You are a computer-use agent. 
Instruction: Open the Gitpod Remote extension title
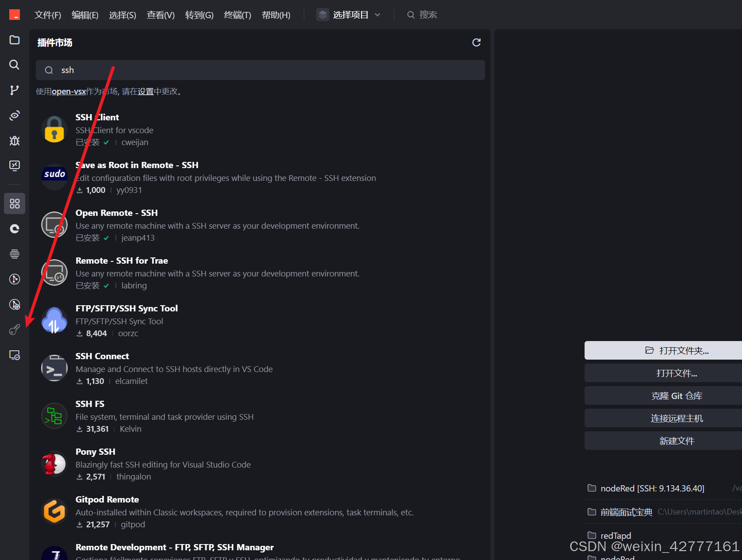pos(107,499)
